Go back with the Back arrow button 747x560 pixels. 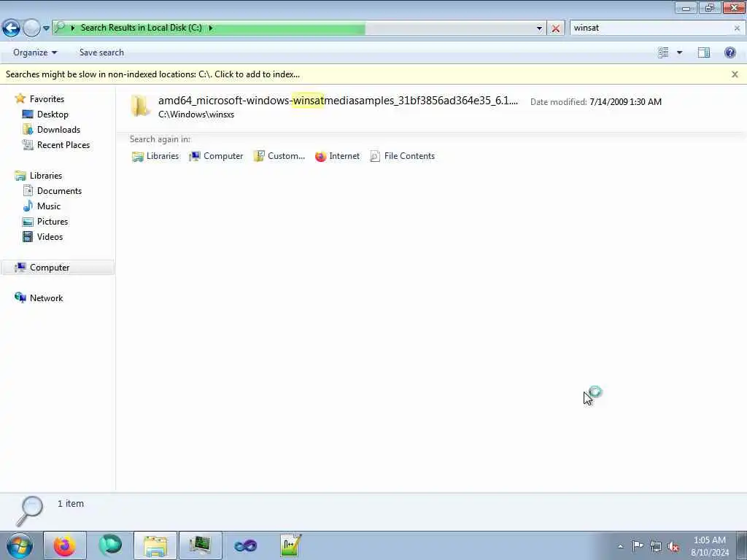pos(11,28)
